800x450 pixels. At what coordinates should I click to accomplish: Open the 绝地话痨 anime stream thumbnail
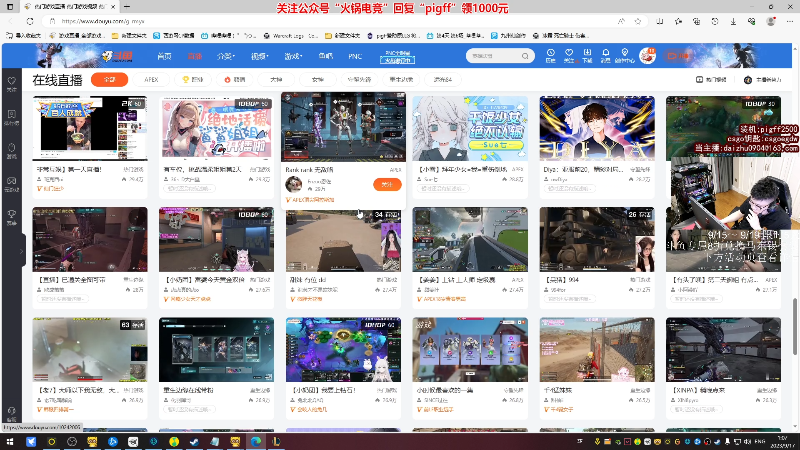(216, 128)
